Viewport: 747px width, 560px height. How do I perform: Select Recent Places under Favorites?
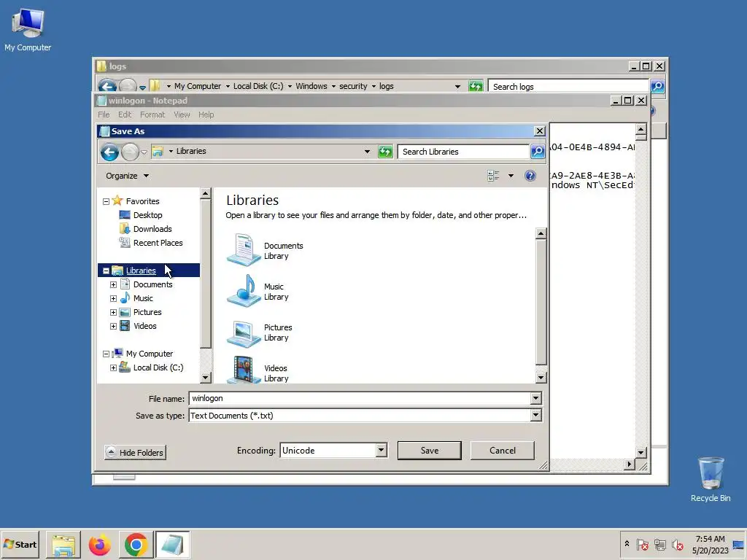point(158,243)
